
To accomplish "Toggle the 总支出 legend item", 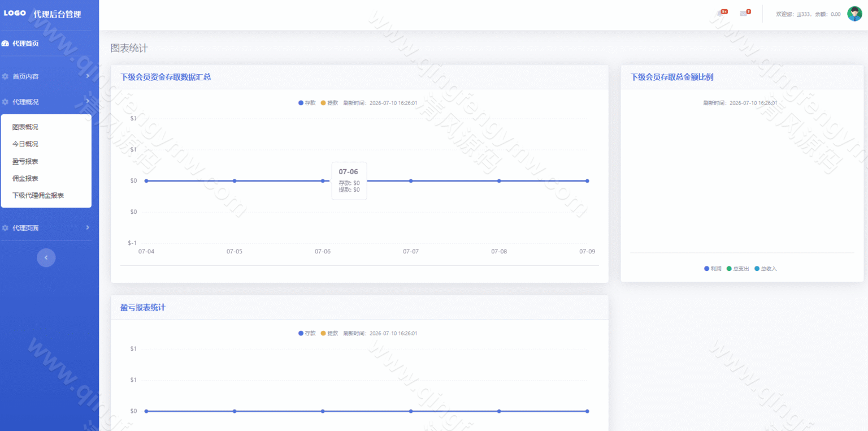I will [737, 269].
